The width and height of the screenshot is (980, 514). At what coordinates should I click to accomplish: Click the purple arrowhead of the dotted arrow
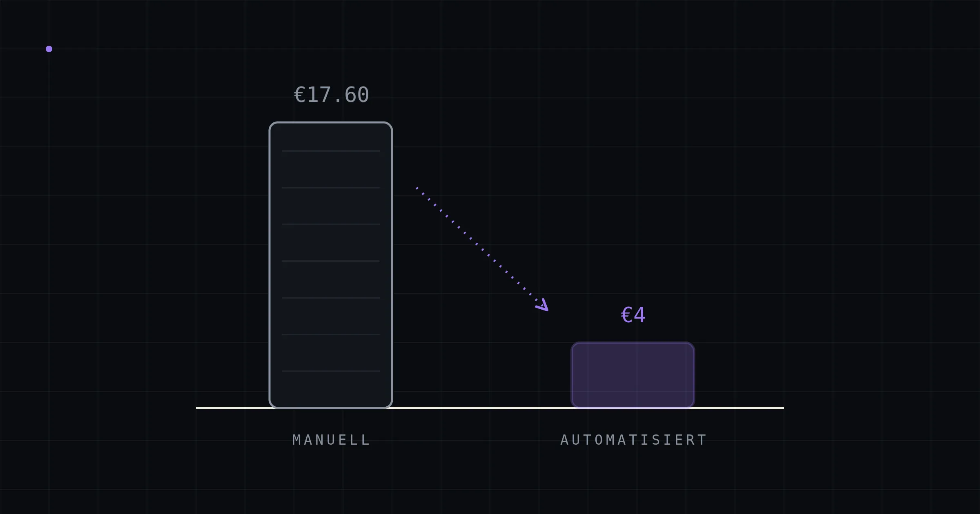pos(543,305)
